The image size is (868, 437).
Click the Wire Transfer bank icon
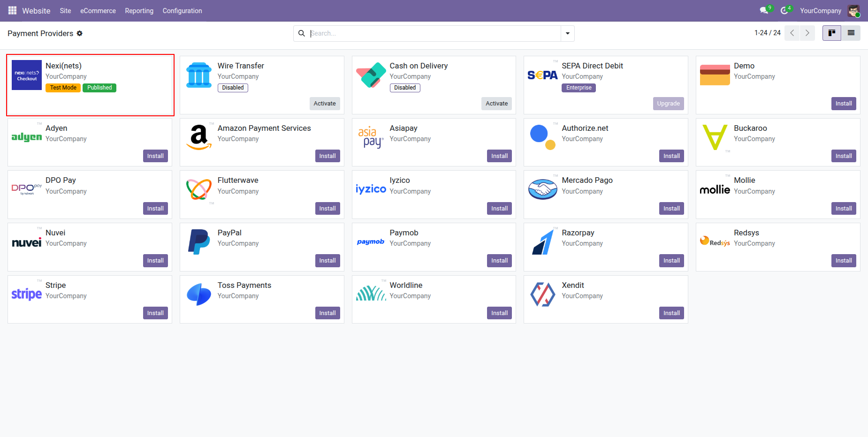[199, 75]
